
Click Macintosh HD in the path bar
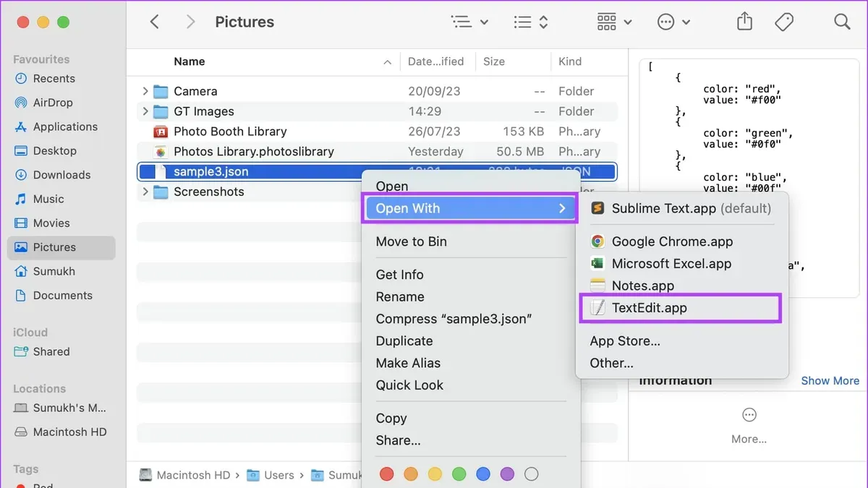[184, 475]
